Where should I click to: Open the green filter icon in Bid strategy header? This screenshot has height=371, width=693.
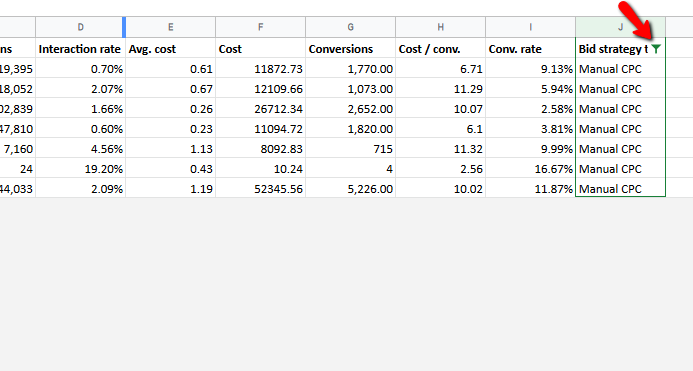click(x=656, y=49)
